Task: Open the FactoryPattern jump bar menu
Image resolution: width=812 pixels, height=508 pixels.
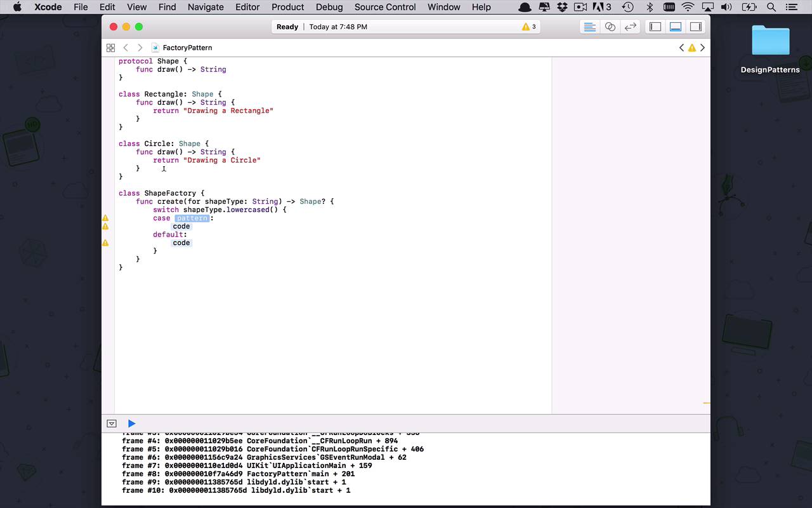Action: coord(187,48)
